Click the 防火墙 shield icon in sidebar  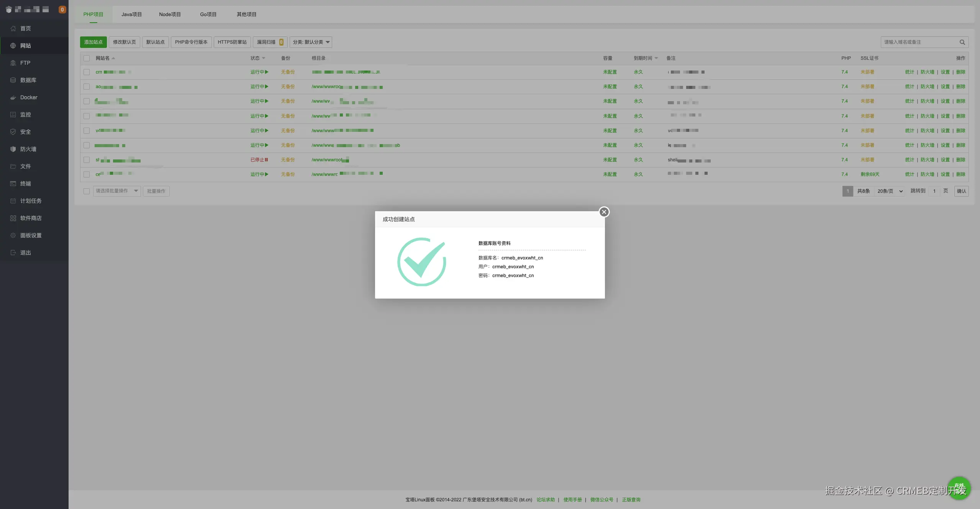(13, 149)
